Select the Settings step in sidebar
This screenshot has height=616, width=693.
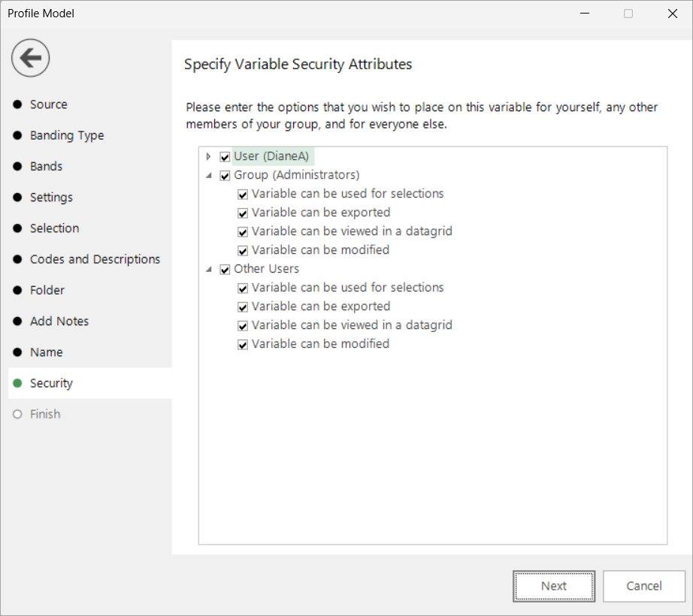pos(51,198)
